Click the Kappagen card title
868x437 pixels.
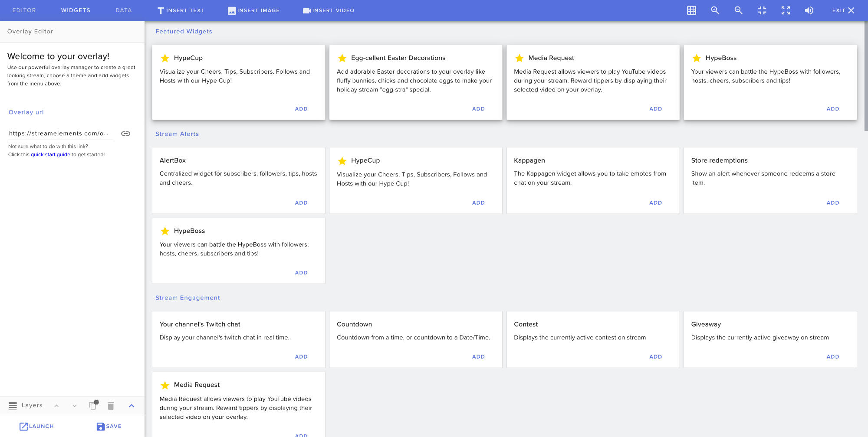(x=529, y=160)
